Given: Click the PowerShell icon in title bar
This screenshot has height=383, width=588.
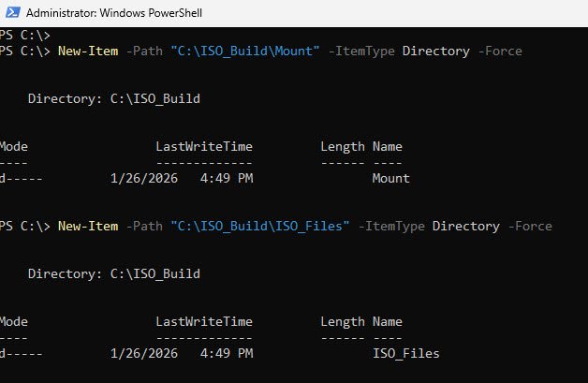Looking at the screenshot, I should click(11, 13).
